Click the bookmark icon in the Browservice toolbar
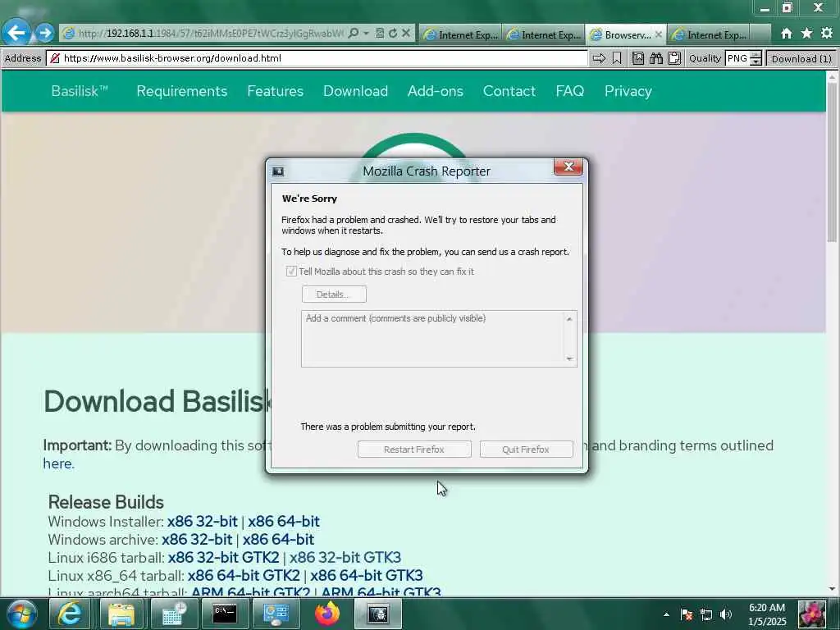 point(617,58)
